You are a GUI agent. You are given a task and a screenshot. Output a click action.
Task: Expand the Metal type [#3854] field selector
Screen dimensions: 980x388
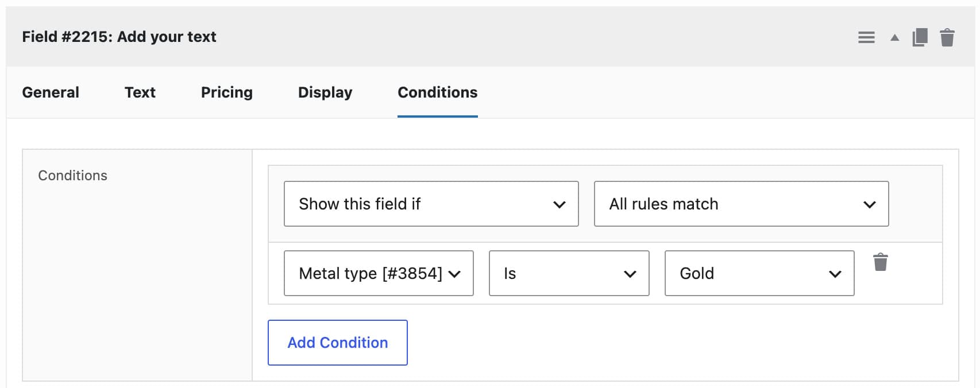379,273
